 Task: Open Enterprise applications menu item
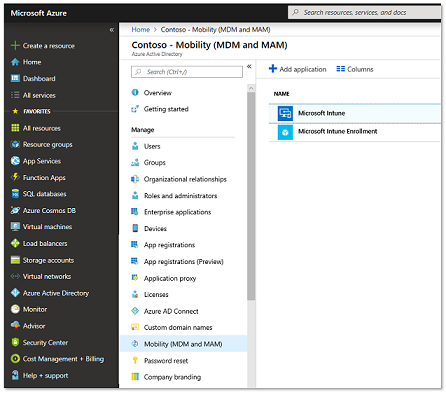[x=177, y=212]
